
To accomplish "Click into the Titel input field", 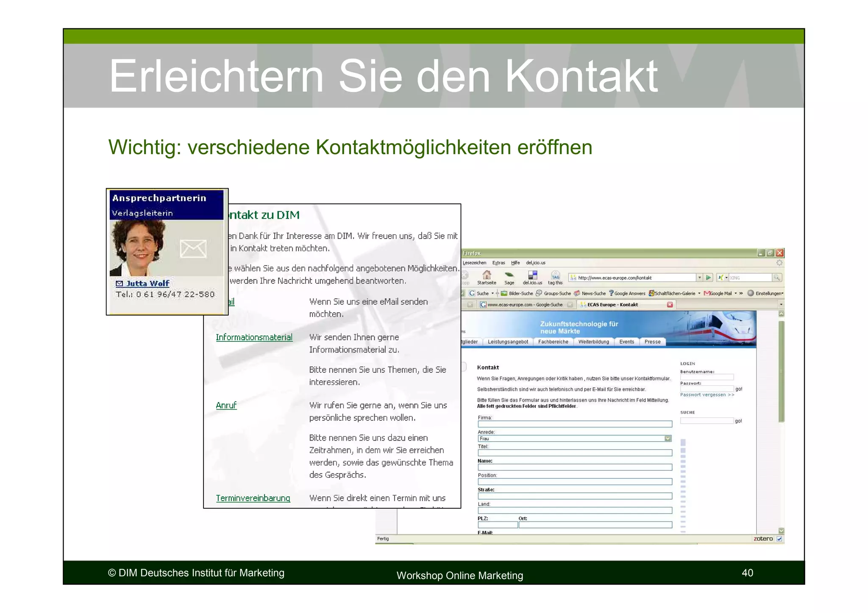I will 575,453.
